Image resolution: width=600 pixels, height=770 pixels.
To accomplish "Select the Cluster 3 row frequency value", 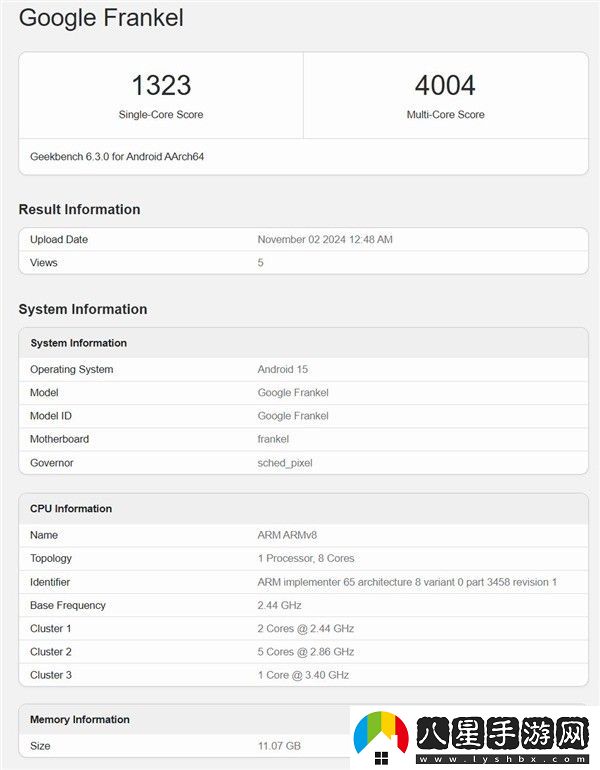I will 303,675.
